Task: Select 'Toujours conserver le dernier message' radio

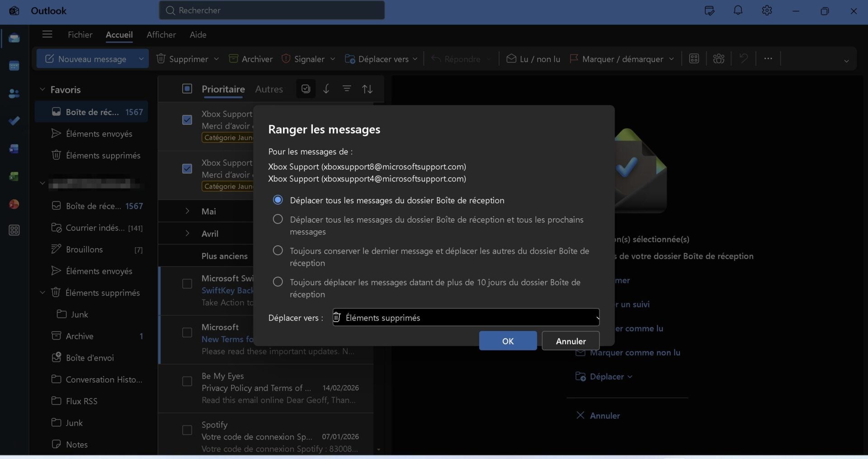Action: (278, 250)
